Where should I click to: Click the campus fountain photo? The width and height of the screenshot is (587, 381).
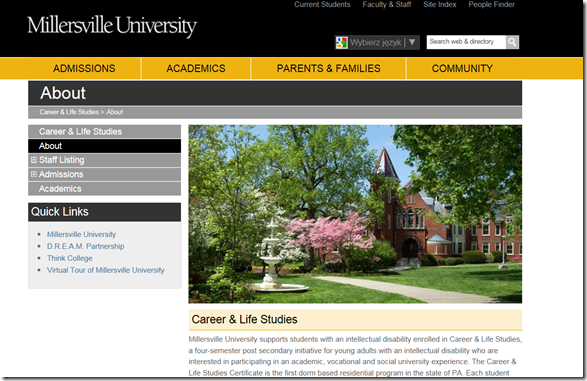point(355,214)
